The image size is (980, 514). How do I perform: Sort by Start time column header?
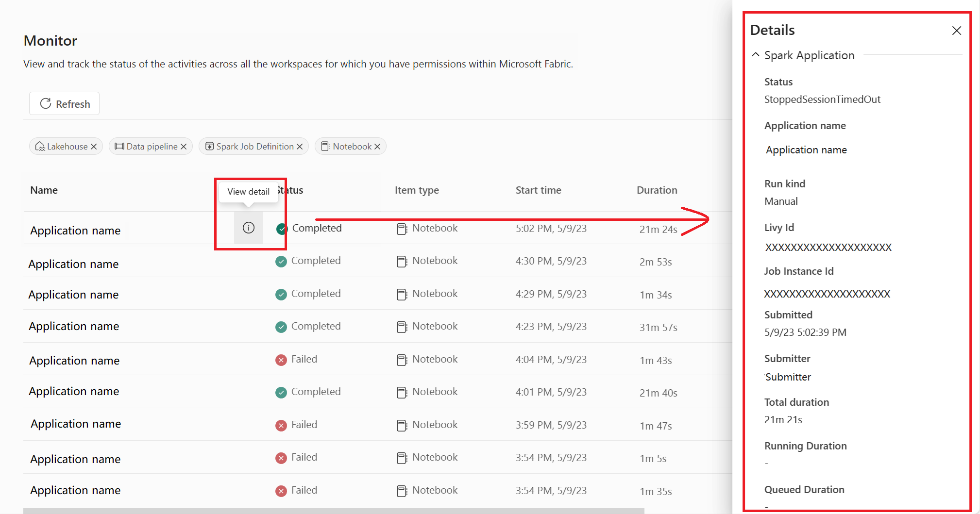pyautogui.click(x=538, y=190)
